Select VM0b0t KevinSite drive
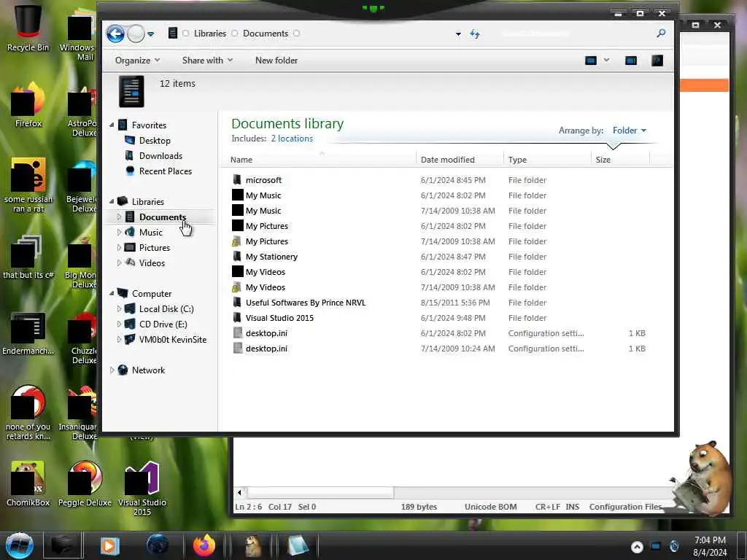 point(172,340)
